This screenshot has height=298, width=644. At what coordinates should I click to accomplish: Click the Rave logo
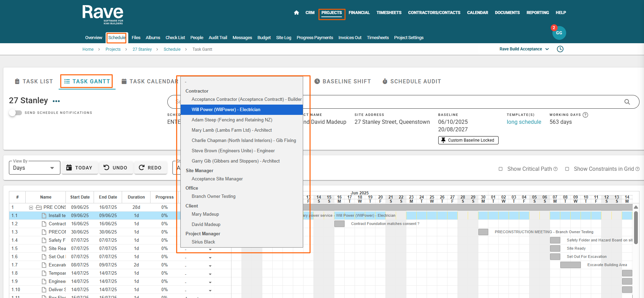pyautogui.click(x=103, y=14)
